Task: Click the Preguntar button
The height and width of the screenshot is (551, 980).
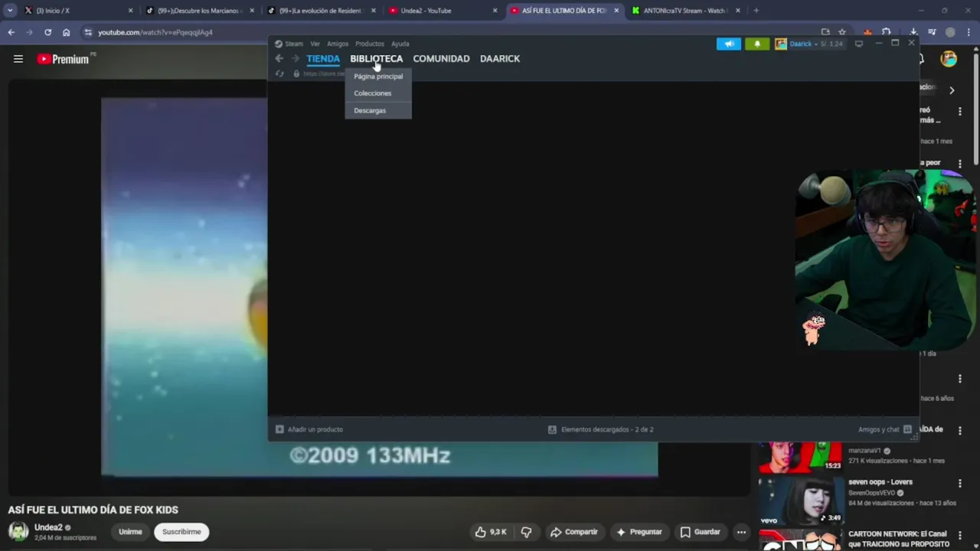Action: pyautogui.click(x=639, y=532)
